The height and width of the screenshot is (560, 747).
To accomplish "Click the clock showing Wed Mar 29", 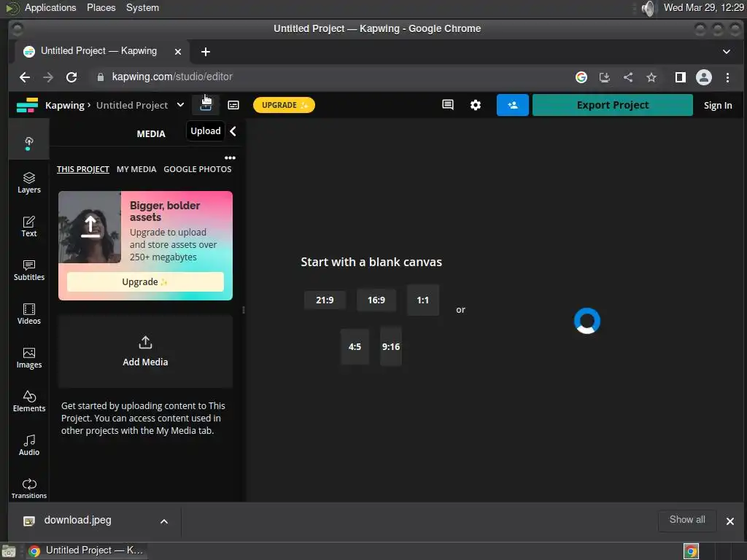I will coord(704,8).
